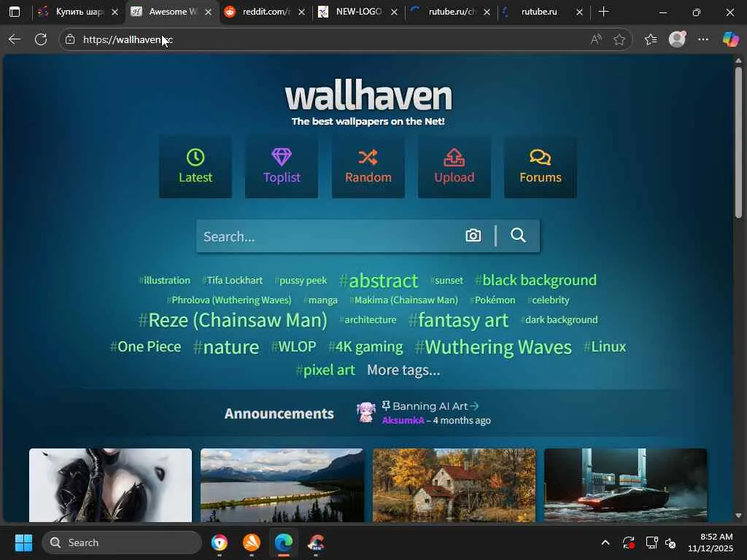Open the Random shuffle tile
The height and width of the screenshot is (560, 747).
368,168
